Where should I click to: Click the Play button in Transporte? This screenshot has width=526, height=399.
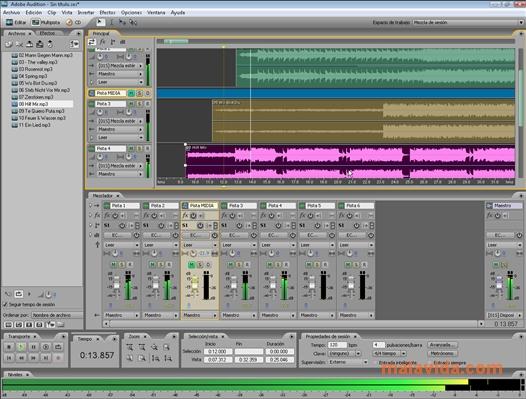coord(21,347)
